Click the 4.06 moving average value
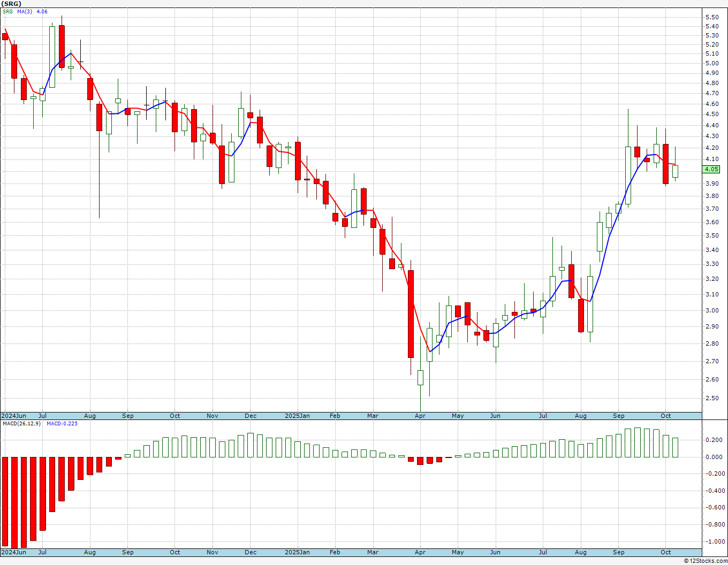728x565 pixels. coord(42,12)
